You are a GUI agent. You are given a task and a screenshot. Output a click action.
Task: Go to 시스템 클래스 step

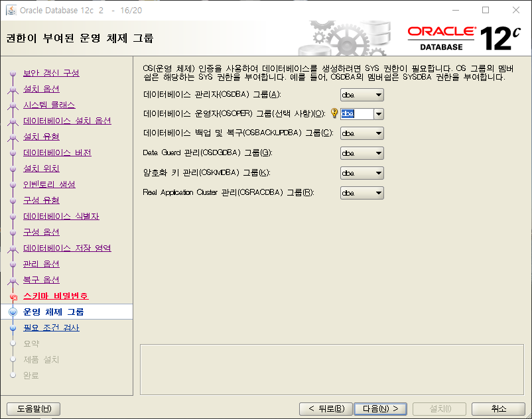(x=49, y=105)
